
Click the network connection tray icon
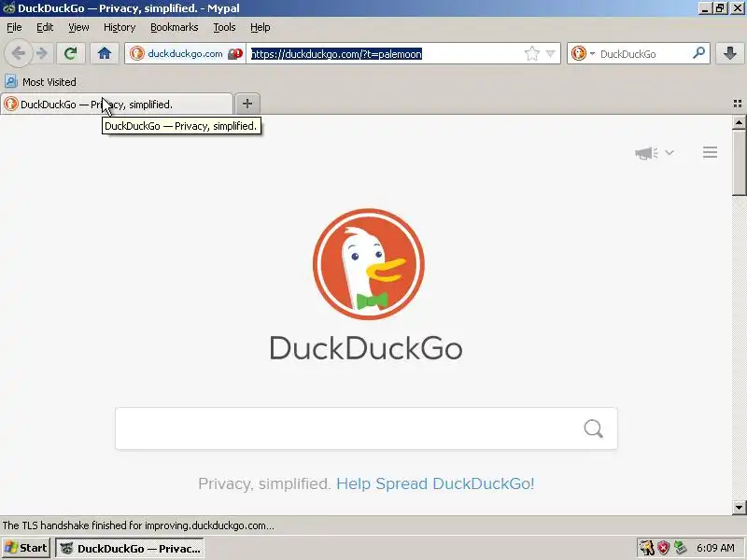point(680,548)
